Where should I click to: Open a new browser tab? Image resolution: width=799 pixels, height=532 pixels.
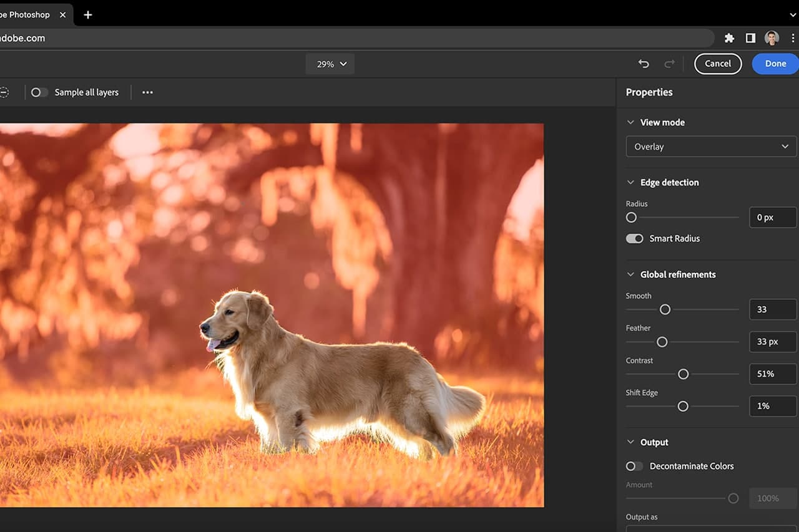tap(88, 14)
